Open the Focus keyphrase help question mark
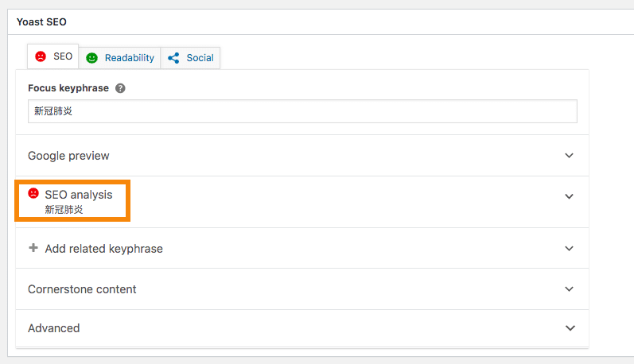Screen dimensions: 634x364 click(120, 88)
